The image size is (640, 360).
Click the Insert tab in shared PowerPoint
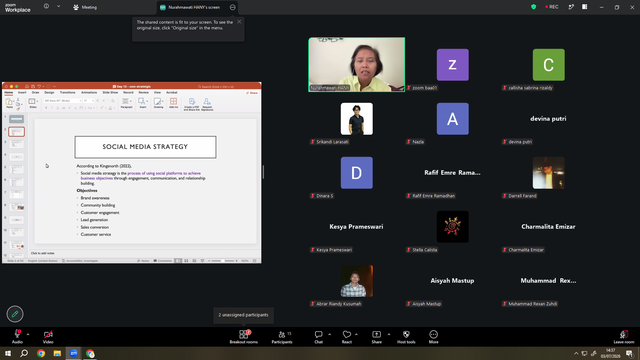22,93
